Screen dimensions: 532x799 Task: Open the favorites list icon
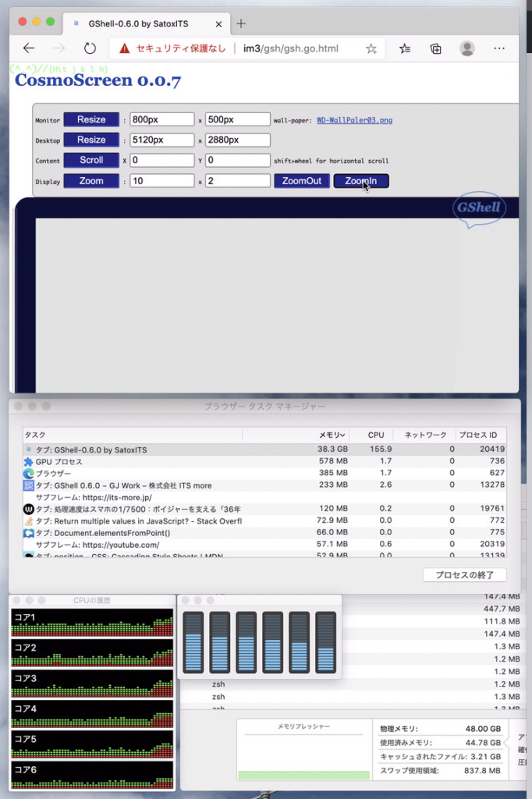pos(405,48)
